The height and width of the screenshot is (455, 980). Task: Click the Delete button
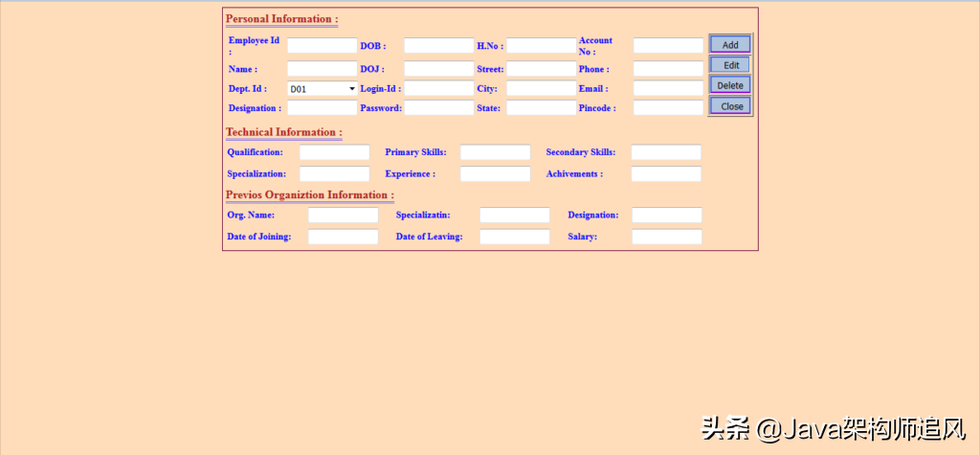[x=730, y=85]
